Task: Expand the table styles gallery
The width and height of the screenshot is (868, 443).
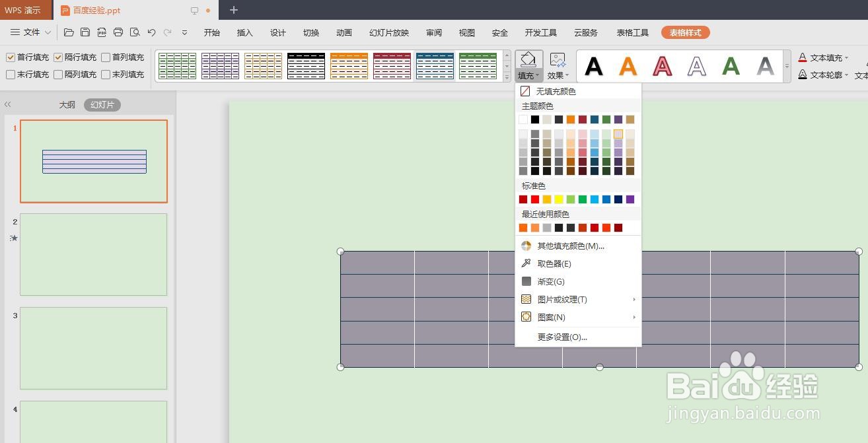Action: pyautogui.click(x=507, y=77)
